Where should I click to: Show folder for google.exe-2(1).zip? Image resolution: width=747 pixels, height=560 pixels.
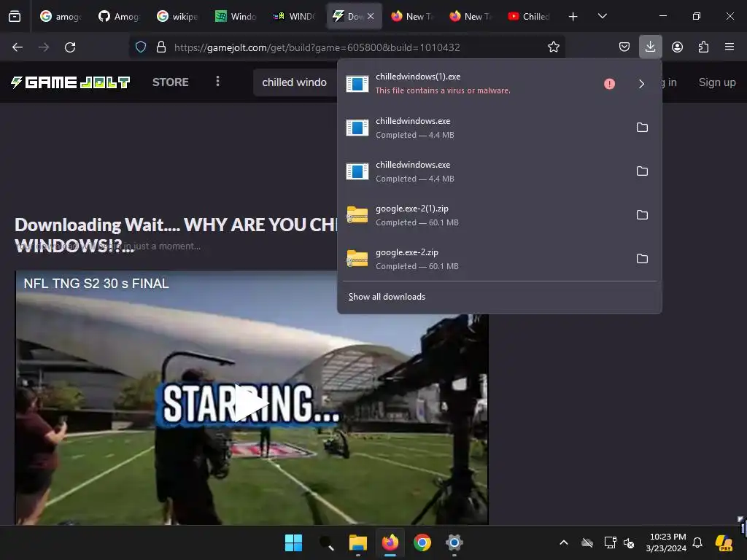(x=642, y=215)
